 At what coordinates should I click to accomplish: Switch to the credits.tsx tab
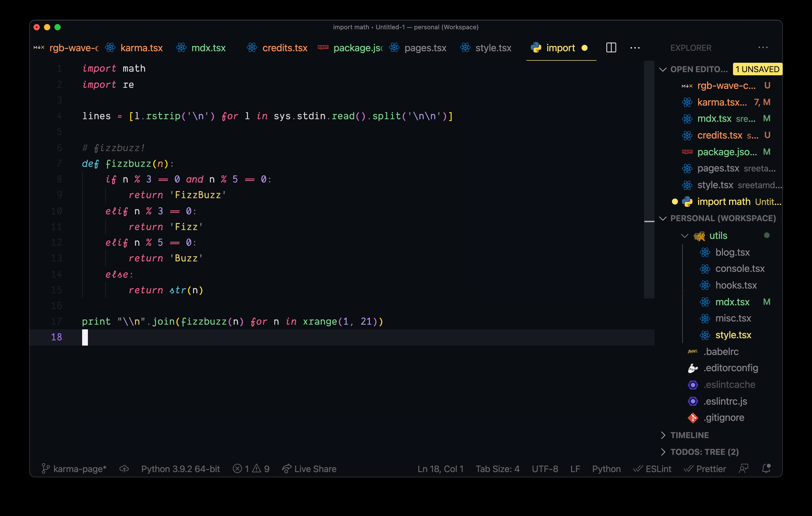pyautogui.click(x=278, y=48)
